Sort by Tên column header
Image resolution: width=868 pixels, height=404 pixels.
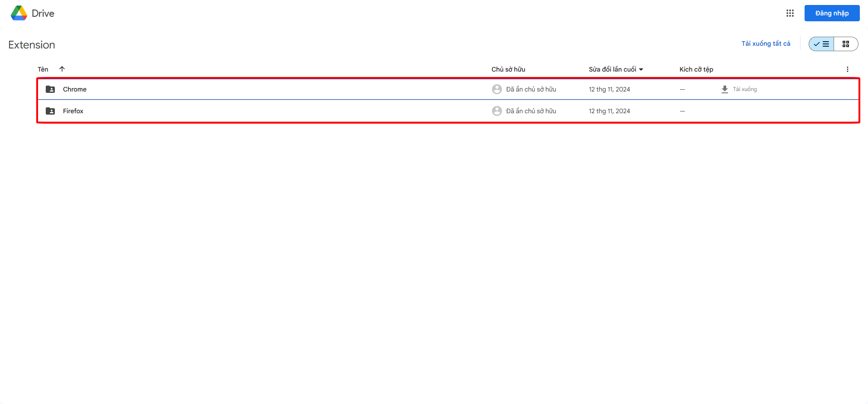click(x=43, y=69)
